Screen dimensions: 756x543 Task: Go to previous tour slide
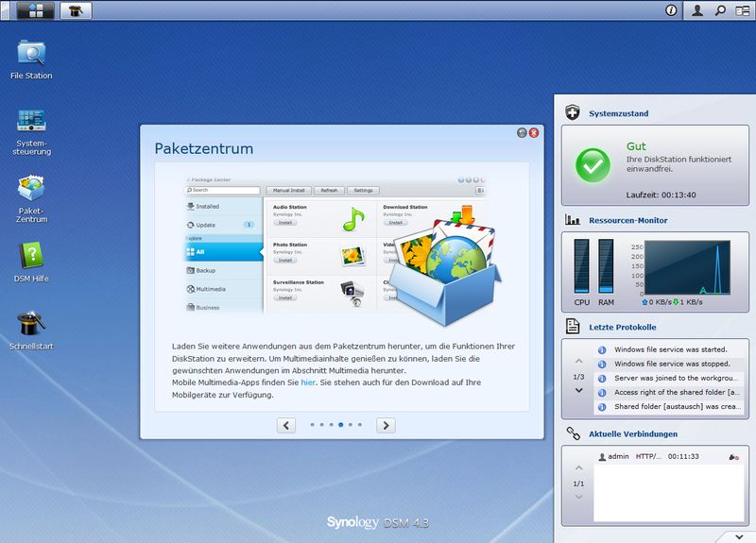(x=286, y=426)
